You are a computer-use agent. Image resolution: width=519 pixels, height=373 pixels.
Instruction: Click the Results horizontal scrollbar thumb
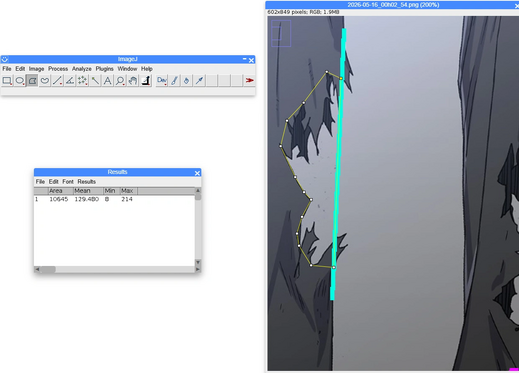tap(48, 269)
